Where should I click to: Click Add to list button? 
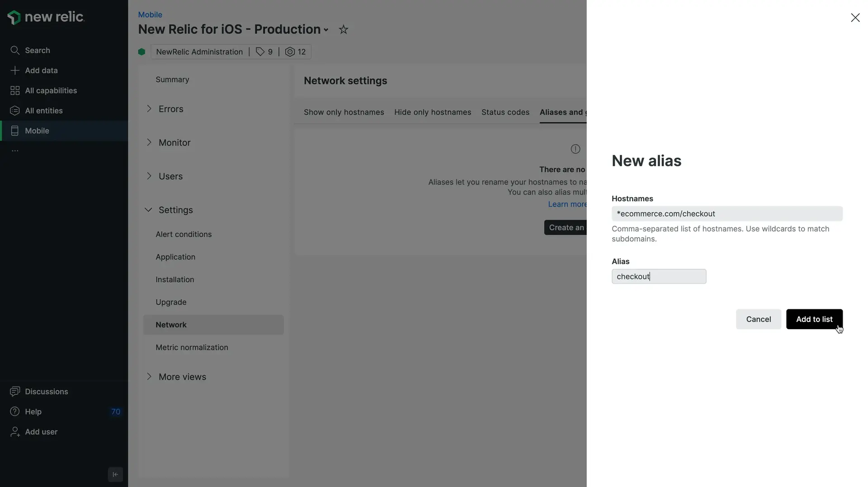pyautogui.click(x=814, y=319)
